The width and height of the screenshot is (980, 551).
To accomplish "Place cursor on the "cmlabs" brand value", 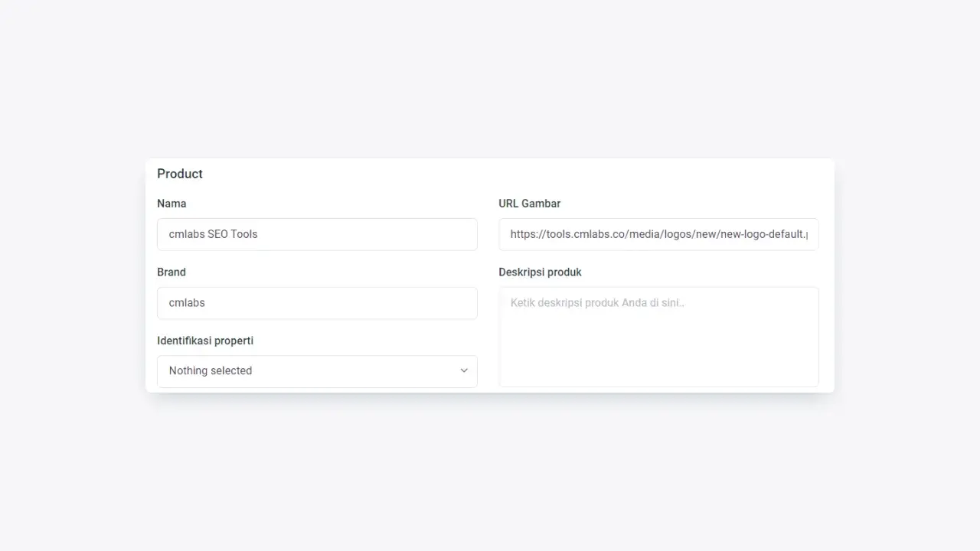I will coord(187,303).
